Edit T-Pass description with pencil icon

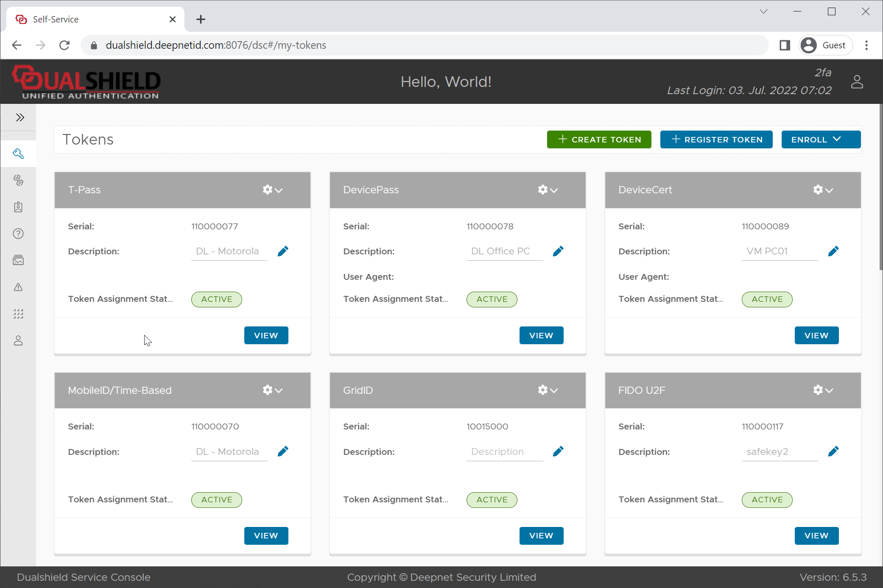click(x=283, y=251)
